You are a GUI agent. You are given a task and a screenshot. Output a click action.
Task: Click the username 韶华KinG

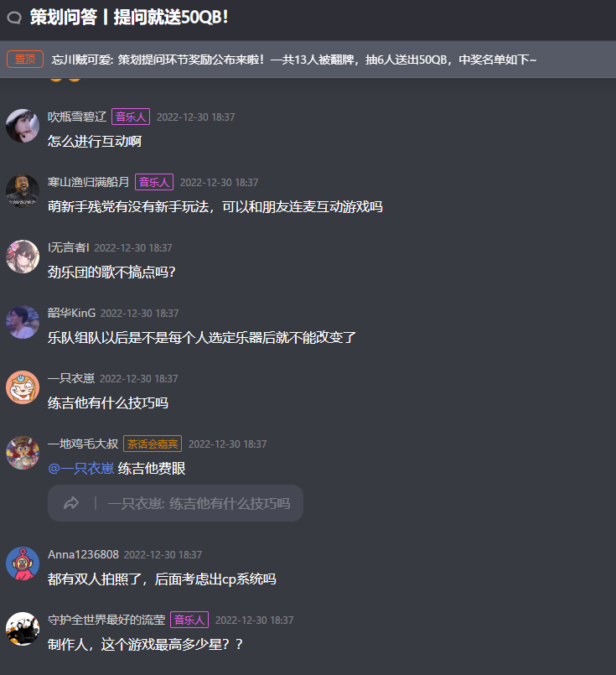click(x=71, y=313)
